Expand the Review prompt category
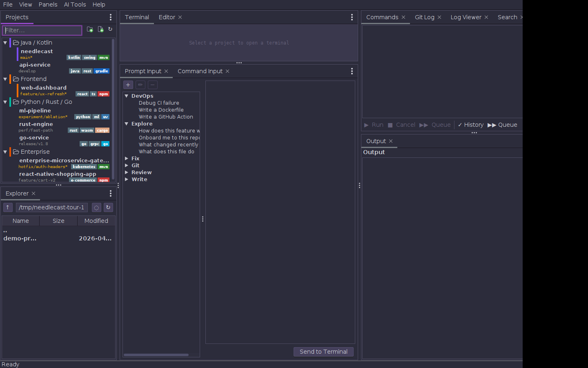 (x=127, y=173)
